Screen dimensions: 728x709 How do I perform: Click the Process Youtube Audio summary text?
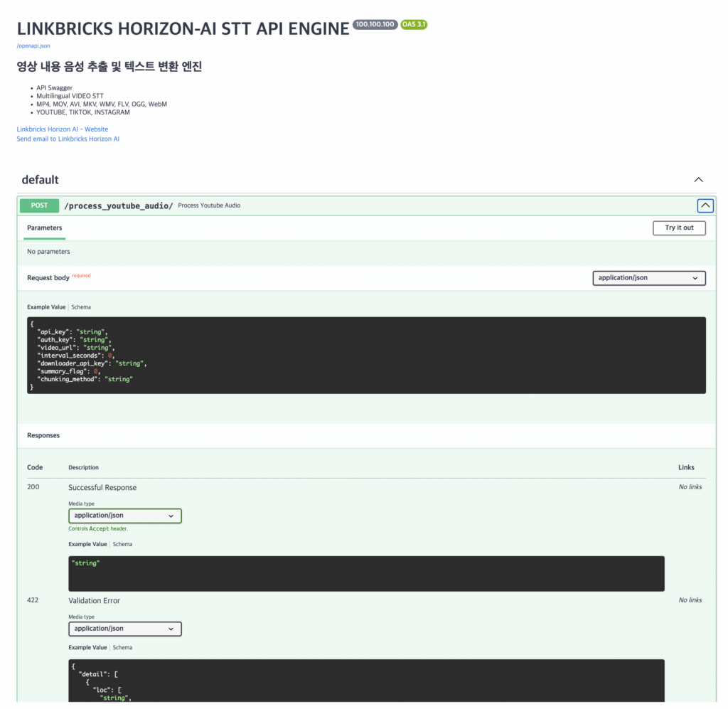click(210, 206)
